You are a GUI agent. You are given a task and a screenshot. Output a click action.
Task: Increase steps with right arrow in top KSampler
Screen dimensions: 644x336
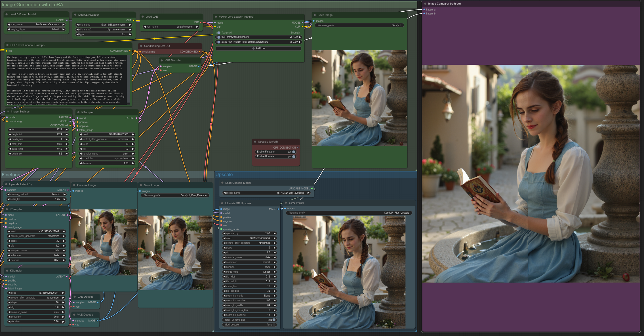click(133, 144)
